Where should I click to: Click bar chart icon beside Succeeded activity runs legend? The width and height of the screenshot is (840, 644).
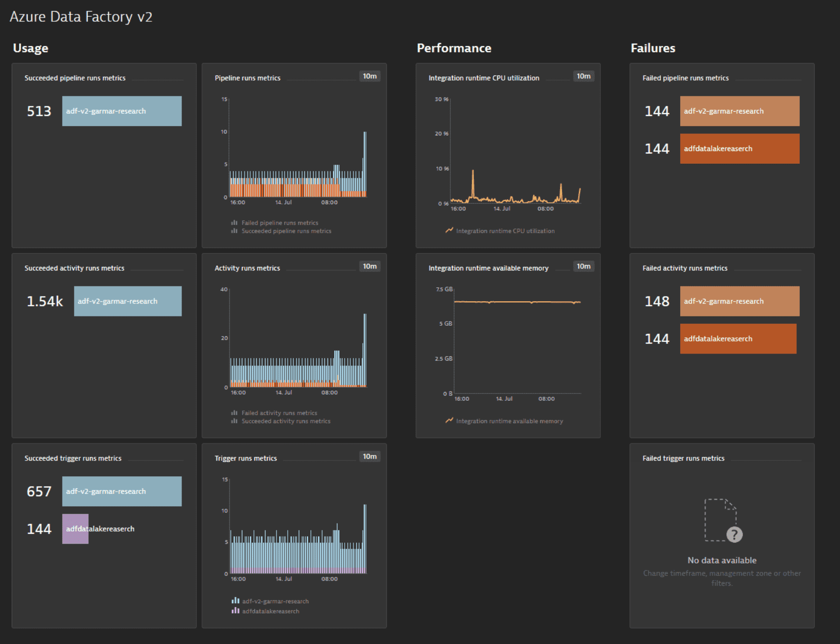coord(234,421)
